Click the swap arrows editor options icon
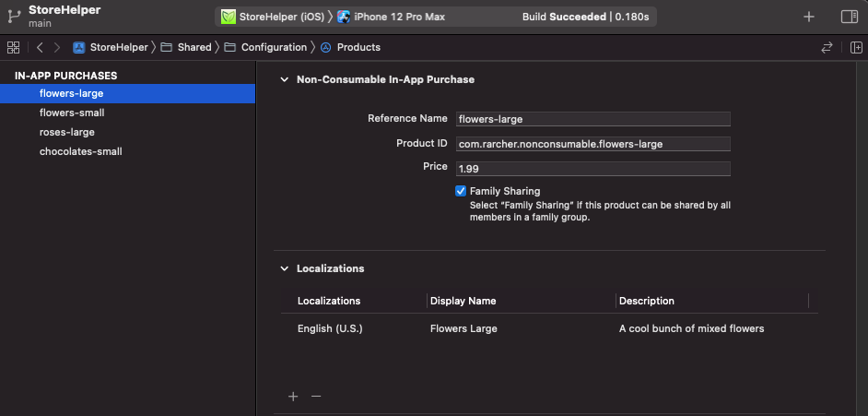868x416 pixels. [x=827, y=47]
